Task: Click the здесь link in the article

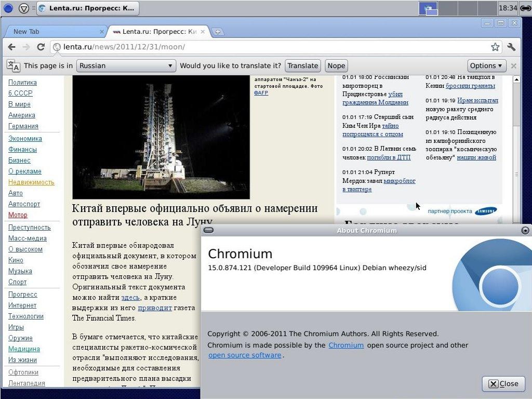Action: tap(130, 297)
